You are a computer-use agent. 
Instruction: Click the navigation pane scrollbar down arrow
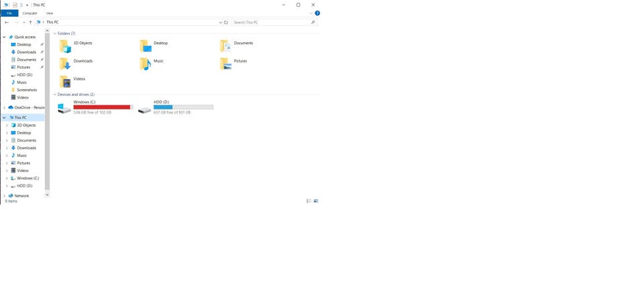tap(47, 195)
